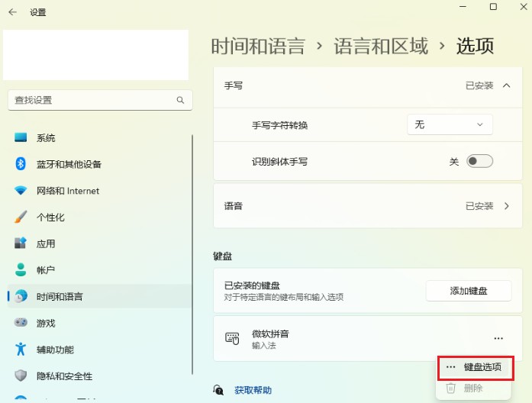The height and width of the screenshot is (403, 532).
Task: Open 帐户 settings page
Action: click(x=46, y=270)
